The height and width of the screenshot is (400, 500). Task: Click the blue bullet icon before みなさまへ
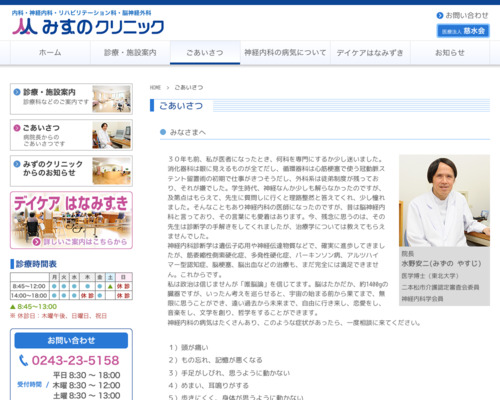click(x=163, y=132)
